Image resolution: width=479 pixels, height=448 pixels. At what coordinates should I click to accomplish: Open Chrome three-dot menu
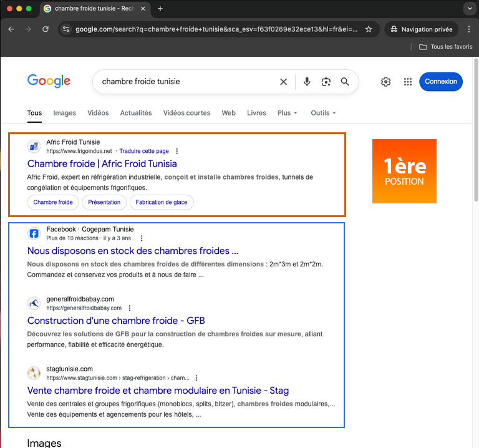point(469,29)
